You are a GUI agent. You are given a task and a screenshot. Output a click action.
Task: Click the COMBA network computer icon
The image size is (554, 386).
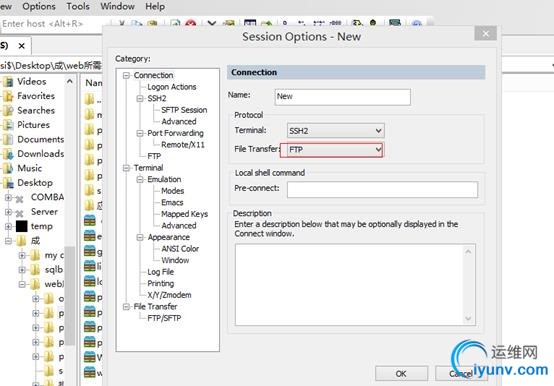(20, 198)
